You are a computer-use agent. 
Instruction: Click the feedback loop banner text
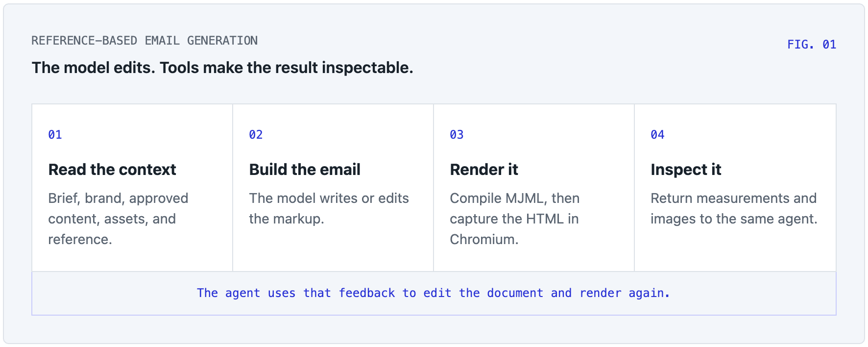coord(434,293)
